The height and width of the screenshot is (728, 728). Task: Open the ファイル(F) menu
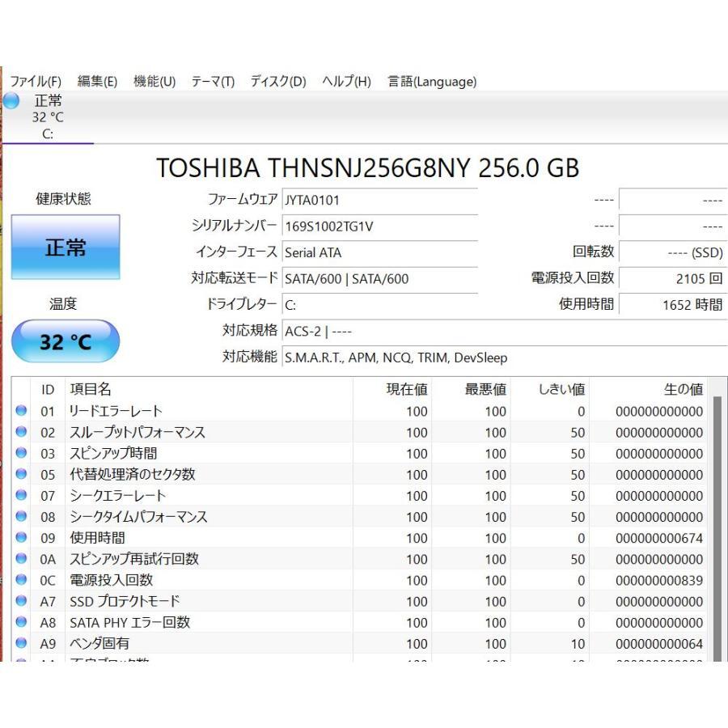click(x=36, y=81)
